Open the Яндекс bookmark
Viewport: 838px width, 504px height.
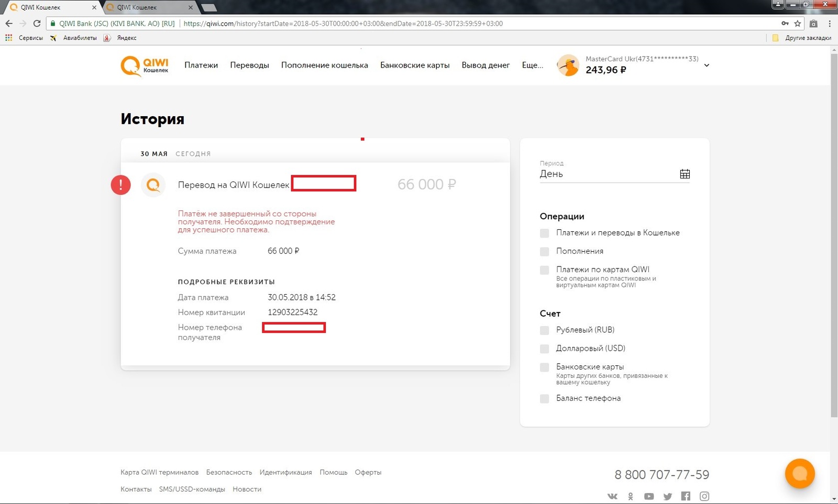click(120, 38)
